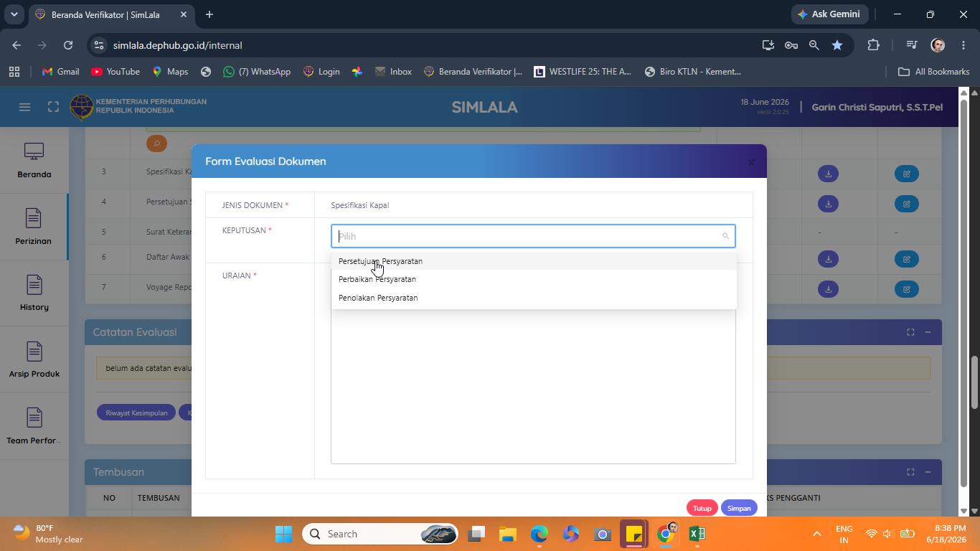The image size is (980, 551).
Task: Download document in row 4
Action: [828, 204]
